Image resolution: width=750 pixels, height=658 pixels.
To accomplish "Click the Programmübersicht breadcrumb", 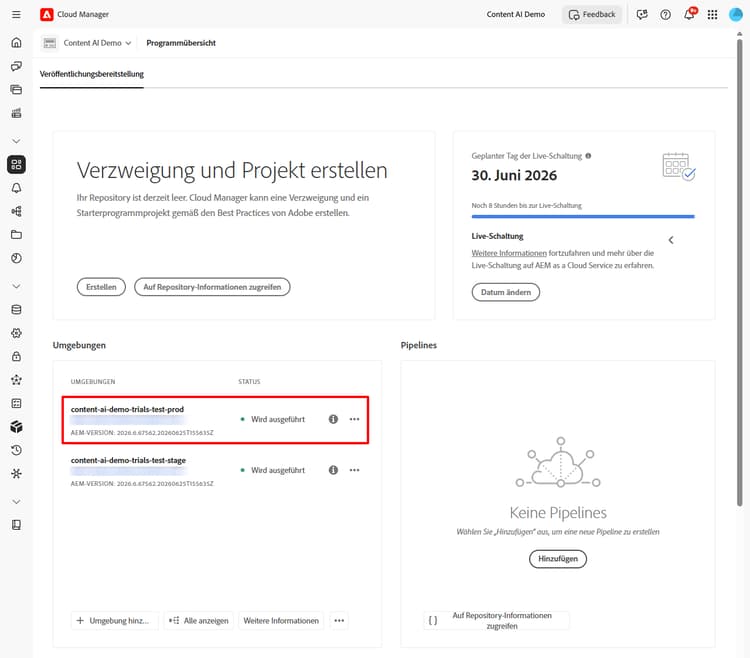I will tap(181, 43).
